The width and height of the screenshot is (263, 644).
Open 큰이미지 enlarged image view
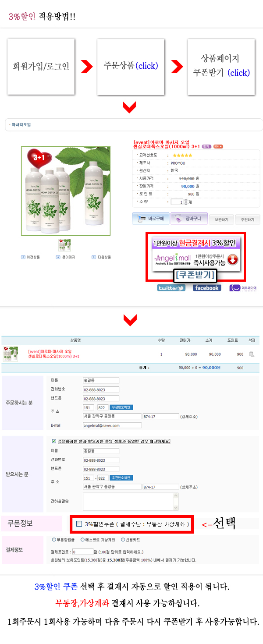click(x=65, y=257)
